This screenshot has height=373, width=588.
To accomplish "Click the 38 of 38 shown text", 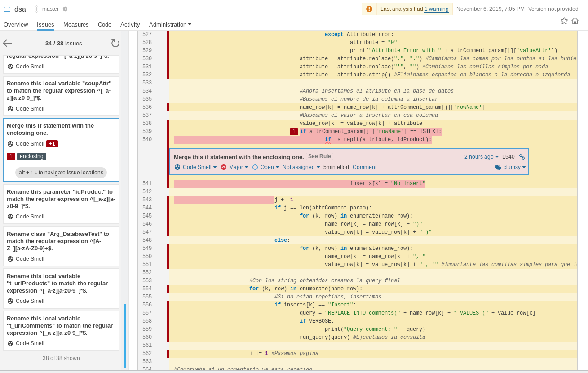I will click(61, 358).
